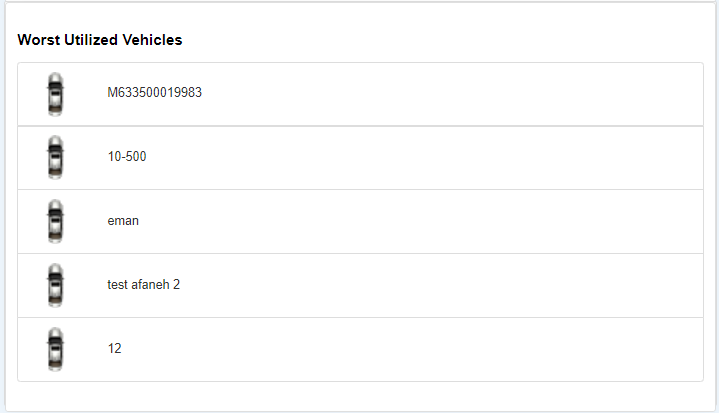Click the car icon beside M633500019983
719x413 pixels.
(x=56, y=94)
